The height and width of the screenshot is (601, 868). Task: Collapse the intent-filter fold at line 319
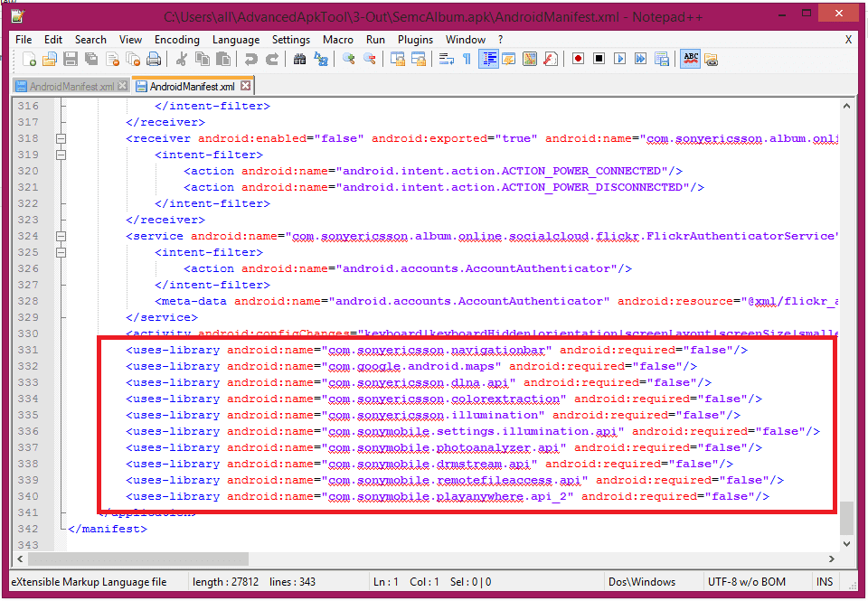[61, 155]
